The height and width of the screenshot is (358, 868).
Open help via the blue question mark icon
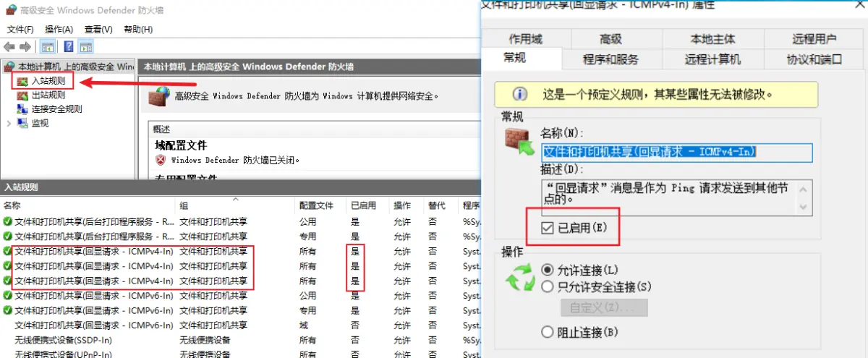[x=69, y=47]
